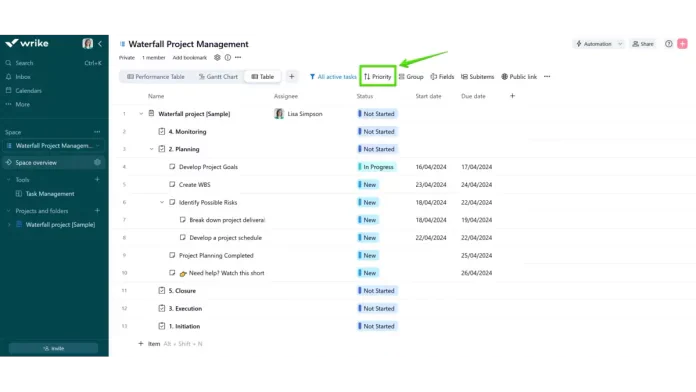Screen dimensions: 696x392
Task: Expand Waterfall project [Sample] in the sidebar
Action: [x=9, y=225]
